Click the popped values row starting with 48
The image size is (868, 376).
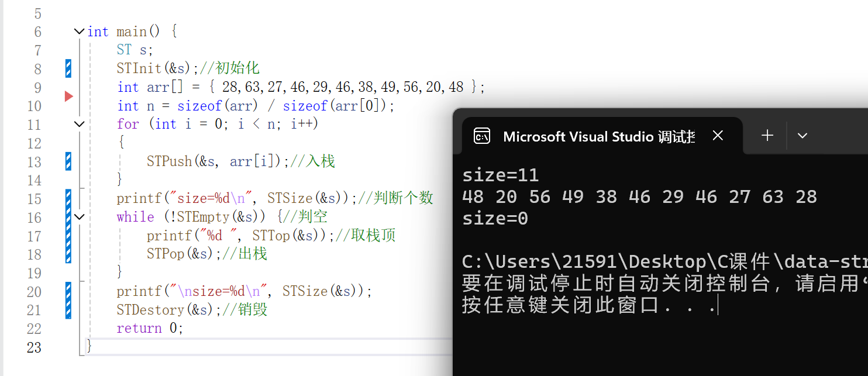click(x=639, y=196)
